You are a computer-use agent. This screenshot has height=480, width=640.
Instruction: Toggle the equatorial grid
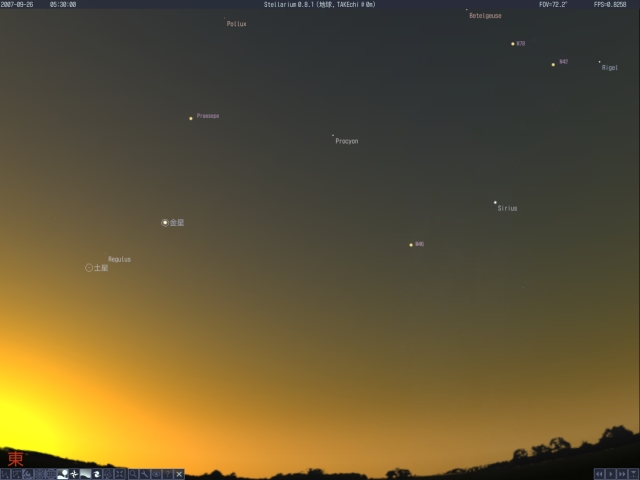pos(51,474)
